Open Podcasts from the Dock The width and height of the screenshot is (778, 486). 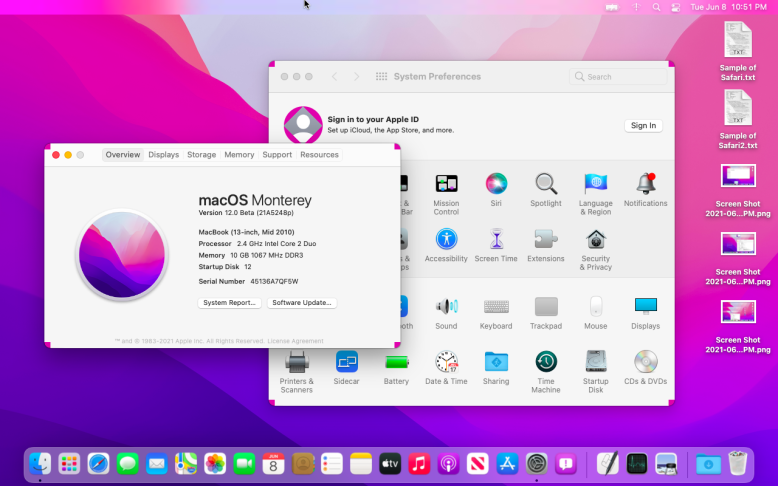coord(449,464)
